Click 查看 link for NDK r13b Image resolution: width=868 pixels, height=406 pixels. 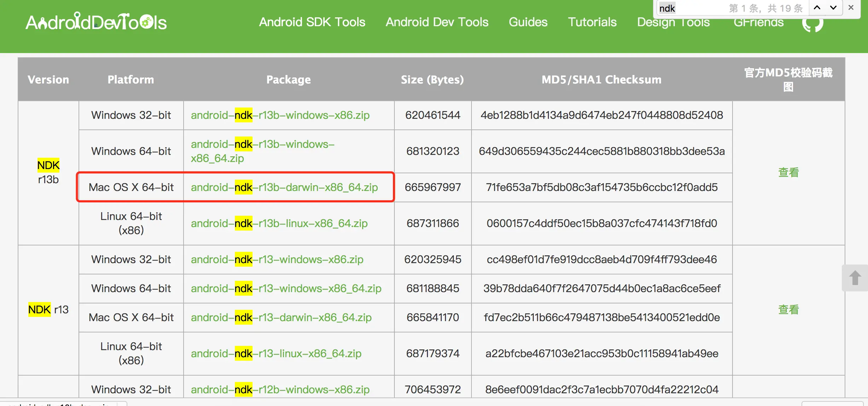tap(788, 173)
